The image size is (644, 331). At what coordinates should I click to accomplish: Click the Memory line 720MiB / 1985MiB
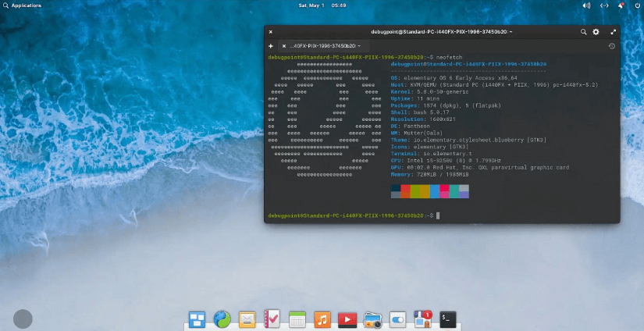point(429,175)
